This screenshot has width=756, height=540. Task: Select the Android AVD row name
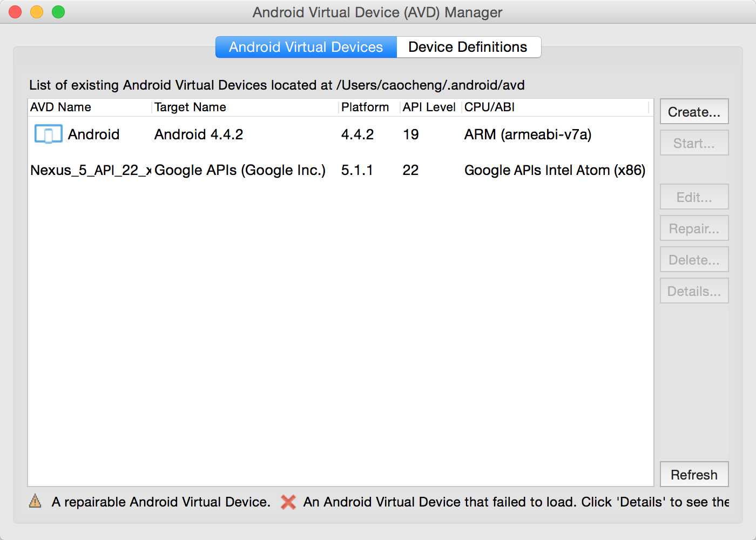[93, 134]
